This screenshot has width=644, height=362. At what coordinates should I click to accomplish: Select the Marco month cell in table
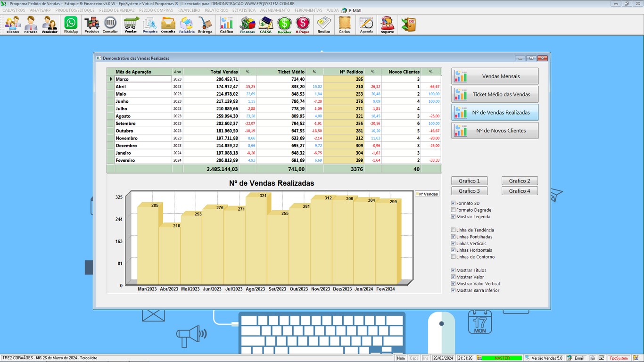(x=143, y=79)
